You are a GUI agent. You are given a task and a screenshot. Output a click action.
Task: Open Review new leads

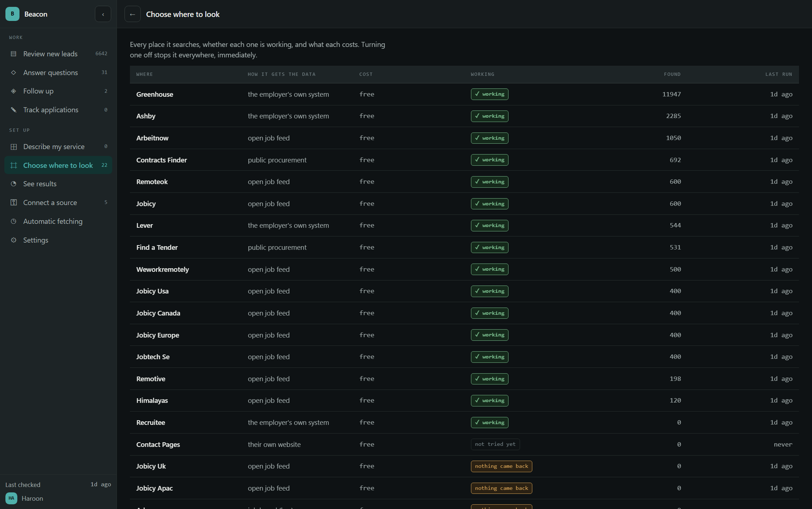coord(58,54)
